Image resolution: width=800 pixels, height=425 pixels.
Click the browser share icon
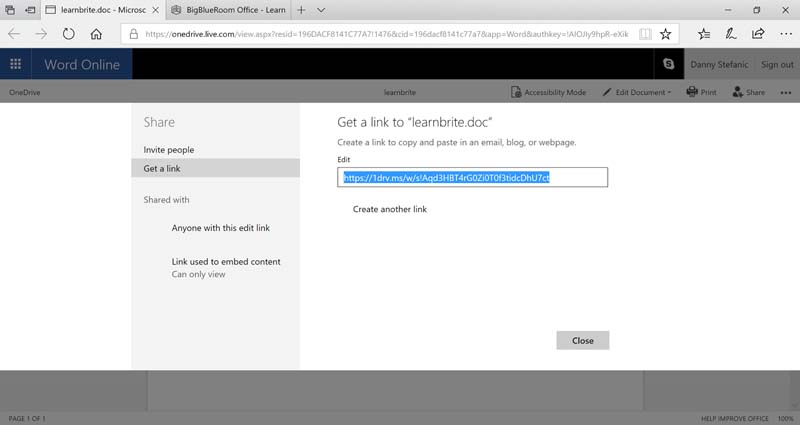pyautogui.click(x=758, y=34)
